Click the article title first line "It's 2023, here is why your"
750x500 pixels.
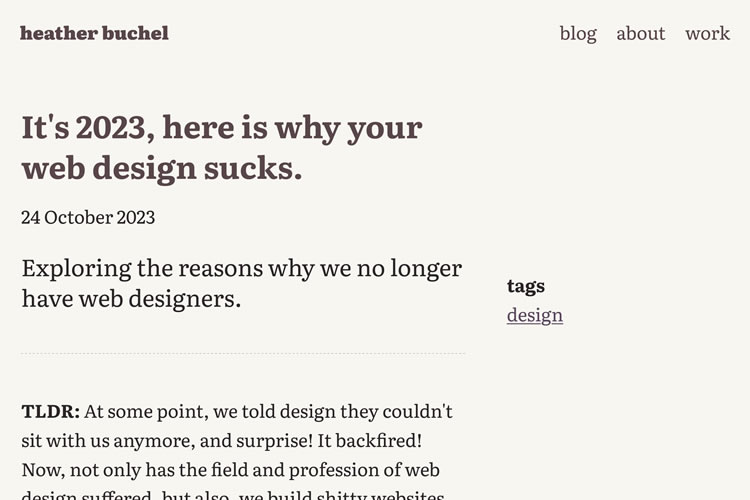click(222, 128)
